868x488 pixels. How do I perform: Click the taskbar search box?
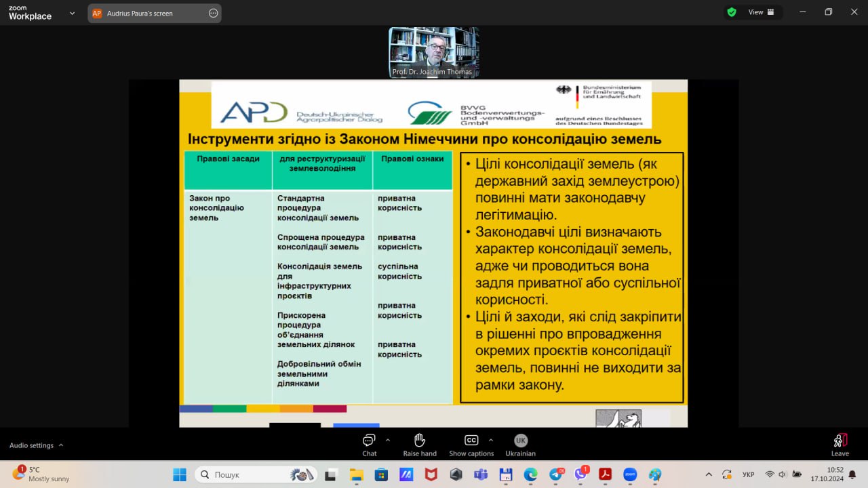pos(256,474)
